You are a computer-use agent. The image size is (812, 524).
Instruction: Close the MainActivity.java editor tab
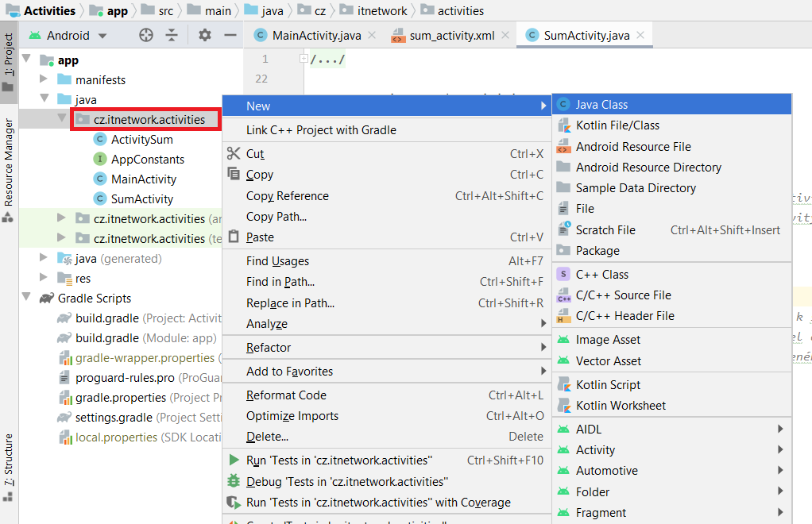click(373, 36)
